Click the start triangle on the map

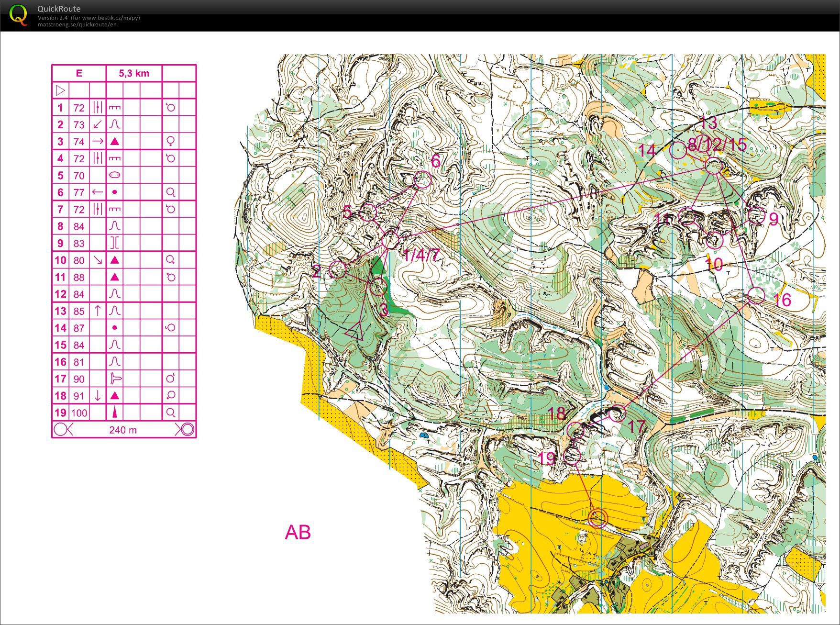(x=355, y=332)
